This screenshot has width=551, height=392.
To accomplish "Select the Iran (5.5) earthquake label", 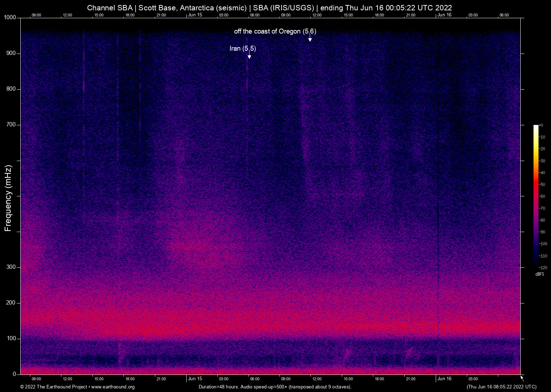I will (x=243, y=48).
